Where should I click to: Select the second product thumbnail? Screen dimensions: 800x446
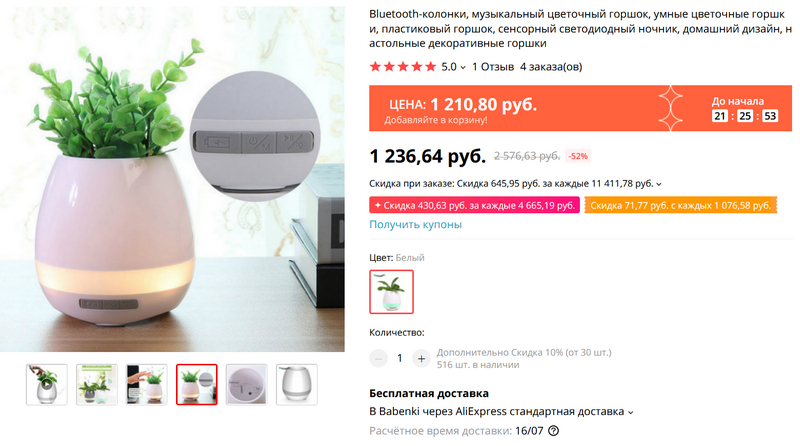(96, 385)
